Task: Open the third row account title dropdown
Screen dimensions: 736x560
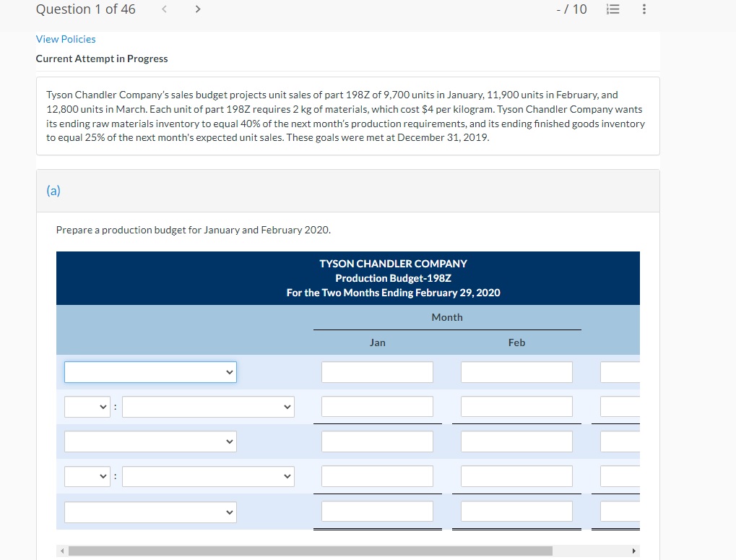Action: (150, 441)
